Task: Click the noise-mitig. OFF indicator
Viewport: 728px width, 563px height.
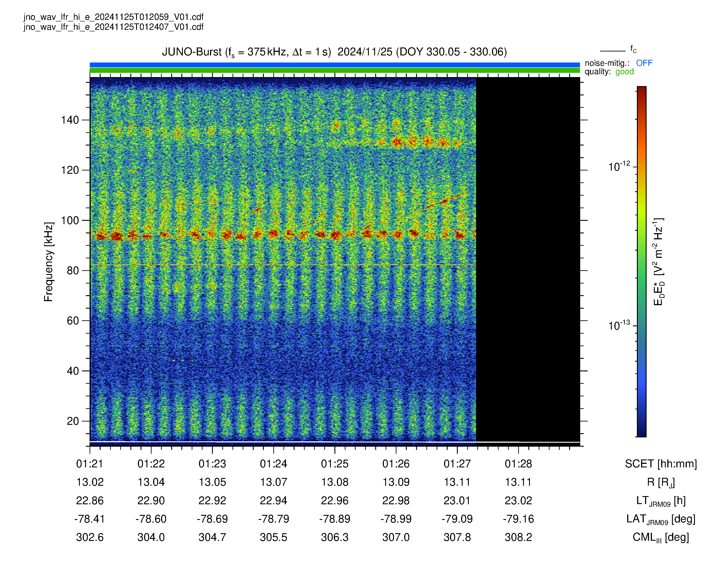Action: [644, 63]
